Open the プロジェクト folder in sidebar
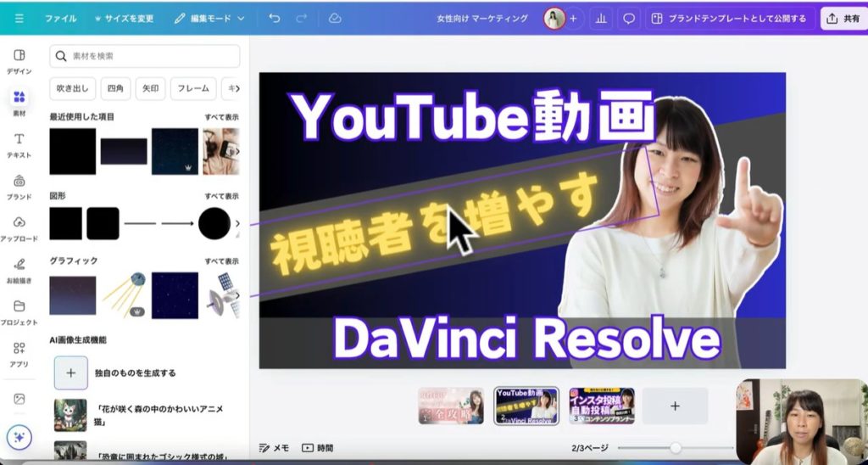 point(19,311)
